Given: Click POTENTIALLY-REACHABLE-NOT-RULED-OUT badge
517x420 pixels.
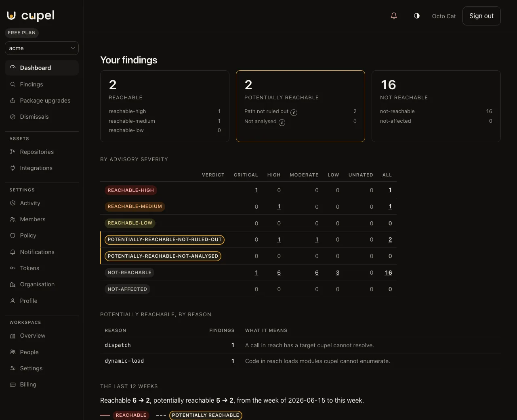Looking at the screenshot, I should (x=165, y=239).
